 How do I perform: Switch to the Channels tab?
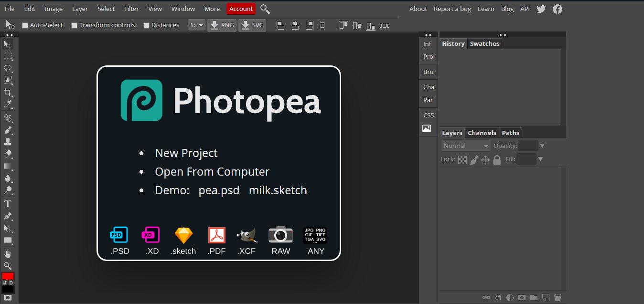482,133
